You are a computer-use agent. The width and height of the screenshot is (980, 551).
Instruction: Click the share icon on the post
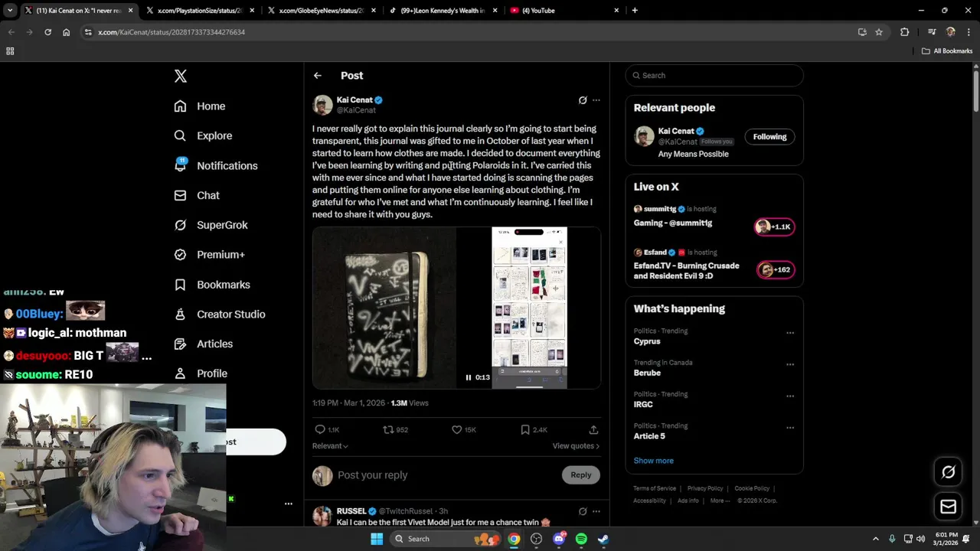593,429
